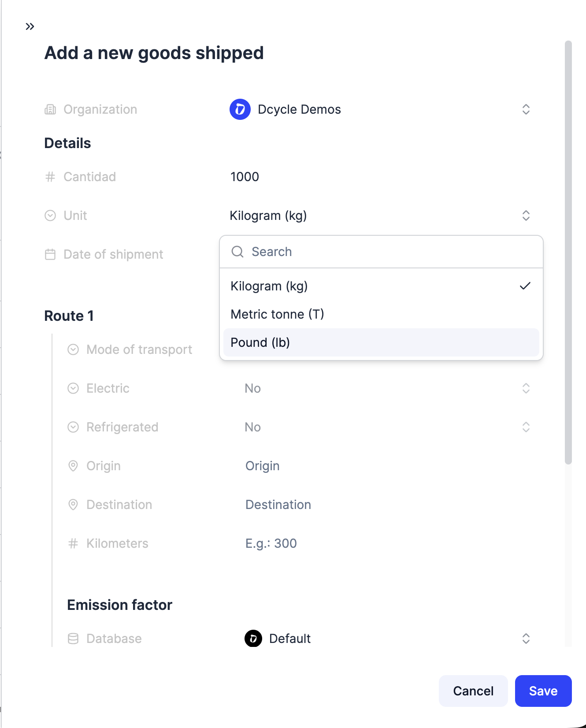Click the Origin location pin icon

coord(73,466)
